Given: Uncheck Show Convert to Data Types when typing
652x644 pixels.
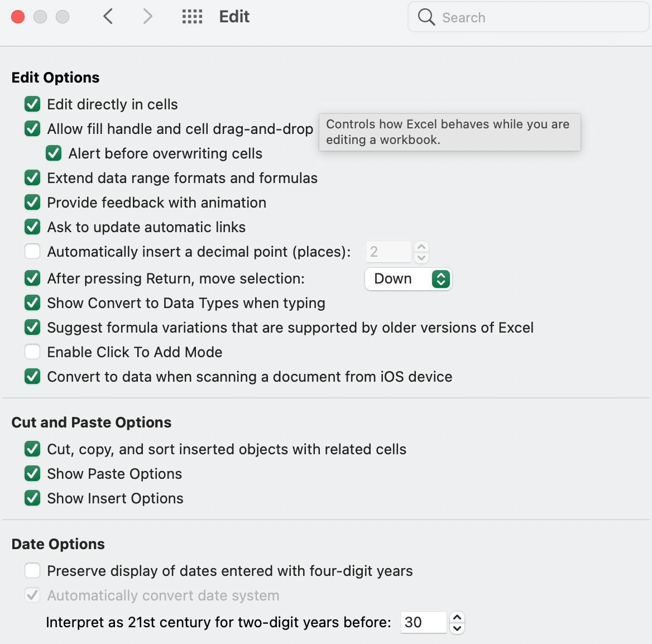Looking at the screenshot, I should 32,303.
